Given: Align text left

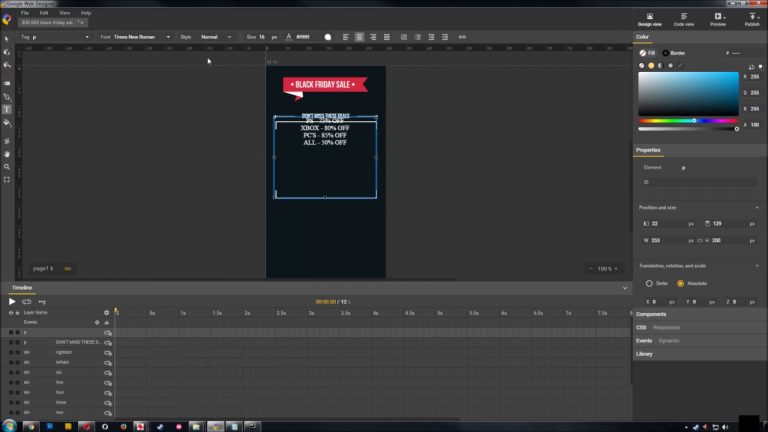Looking at the screenshot, I should coord(346,37).
